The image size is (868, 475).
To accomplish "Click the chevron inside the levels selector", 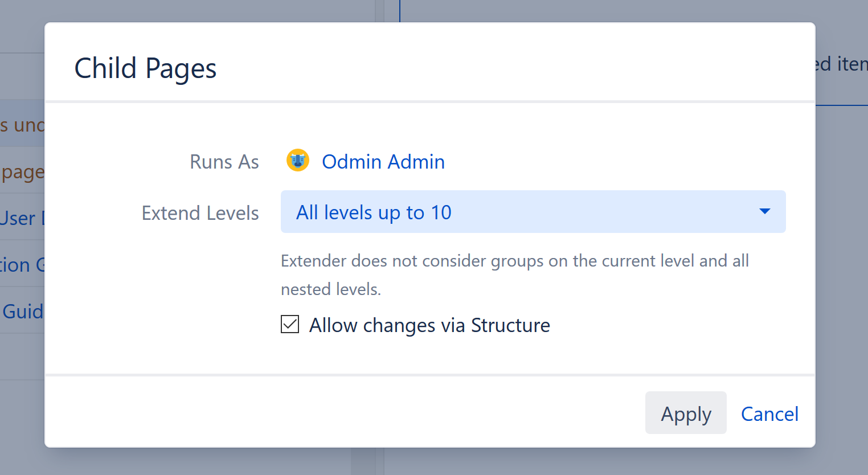I will (x=764, y=211).
